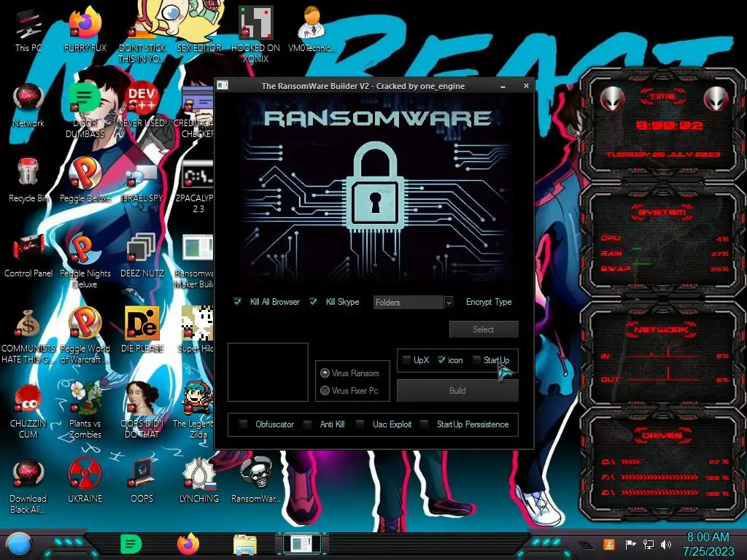Viewport: 747px width, 560px height.
Task: Click the TIME gadget clock panel
Action: (662, 126)
